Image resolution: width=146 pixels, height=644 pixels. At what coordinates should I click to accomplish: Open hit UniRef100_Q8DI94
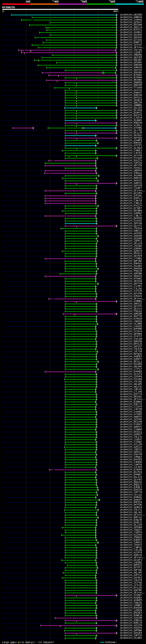pyautogui.click(x=131, y=103)
